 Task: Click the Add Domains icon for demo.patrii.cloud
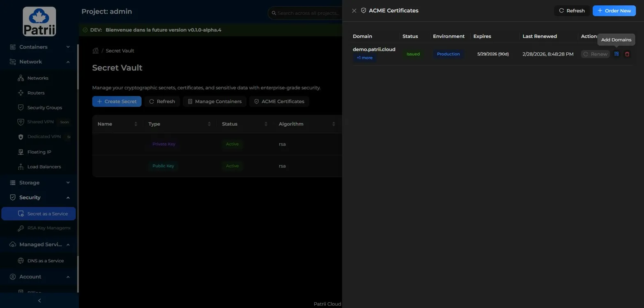(x=616, y=54)
